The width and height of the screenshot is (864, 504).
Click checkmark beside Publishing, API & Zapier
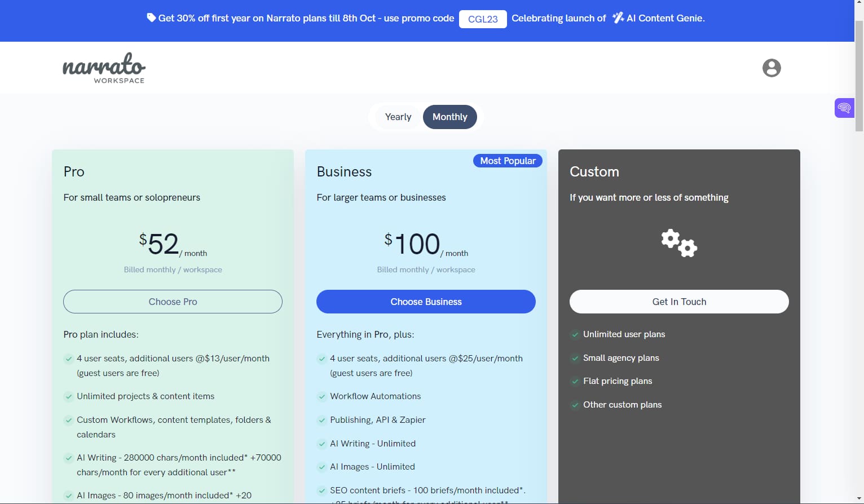coord(321,421)
